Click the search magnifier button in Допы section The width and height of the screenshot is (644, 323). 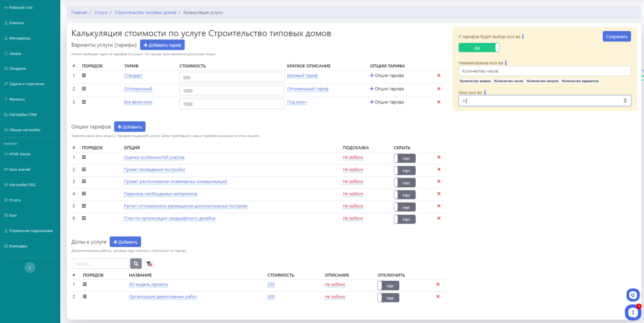(x=135, y=263)
